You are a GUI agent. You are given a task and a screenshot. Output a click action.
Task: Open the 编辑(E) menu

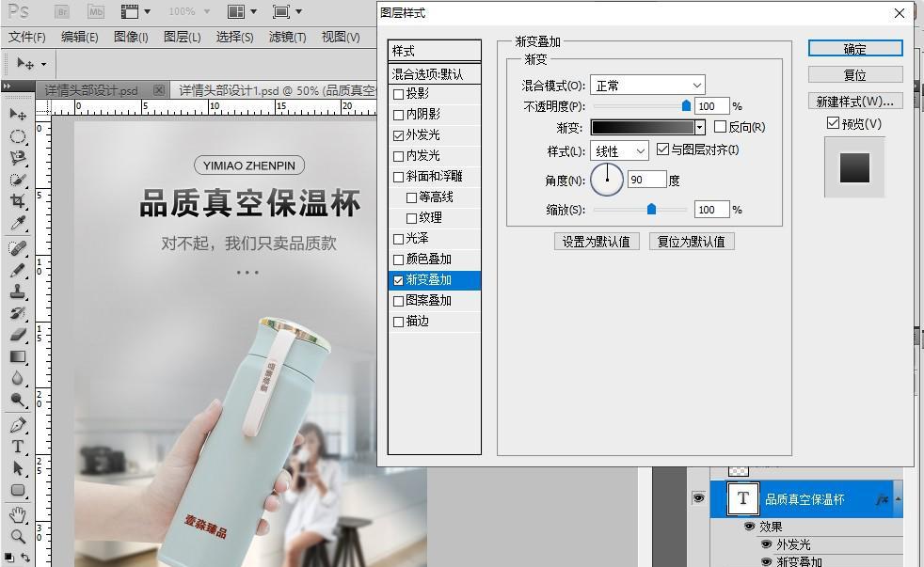[x=80, y=37]
